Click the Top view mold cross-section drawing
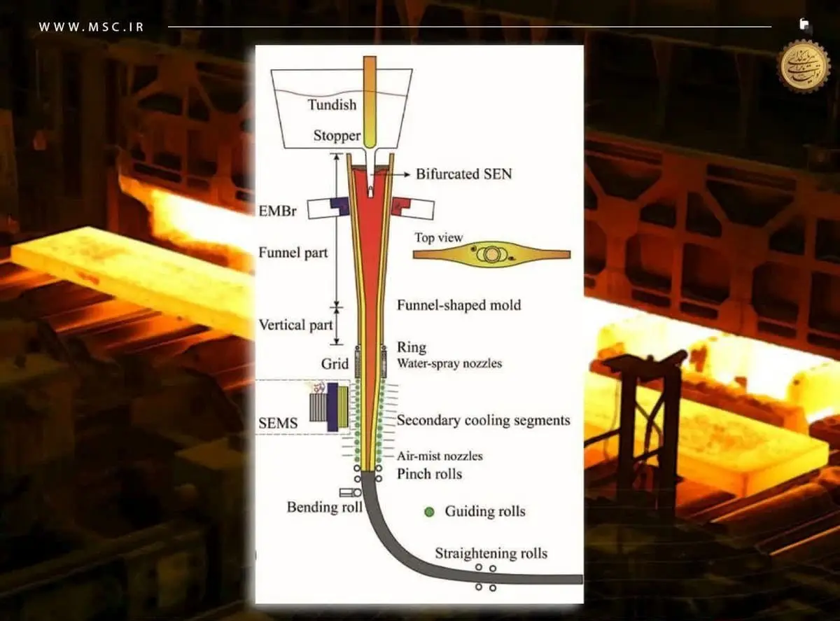The height and width of the screenshot is (621, 840). (x=490, y=256)
